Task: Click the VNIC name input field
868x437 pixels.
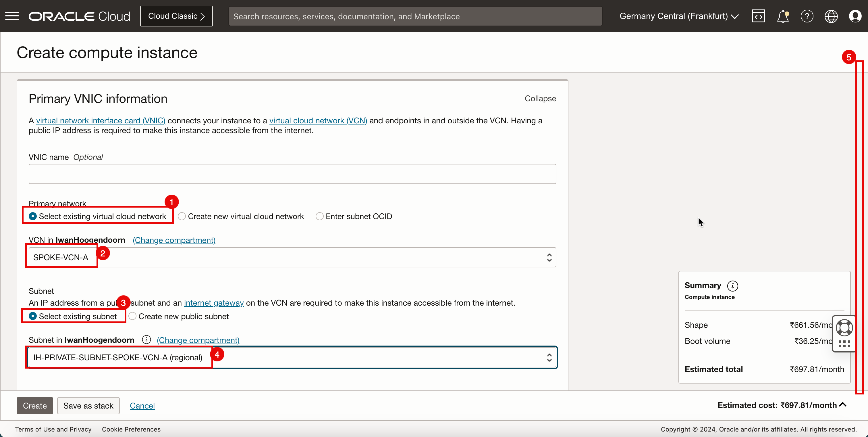Action: click(292, 174)
